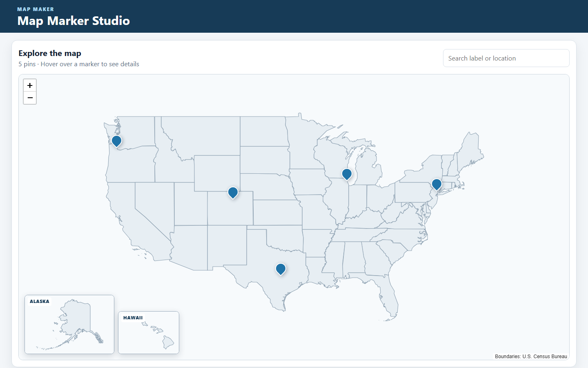Click the Boundaries: U.S. Census Bureau attribution
This screenshot has height=368, width=588.
click(531, 357)
